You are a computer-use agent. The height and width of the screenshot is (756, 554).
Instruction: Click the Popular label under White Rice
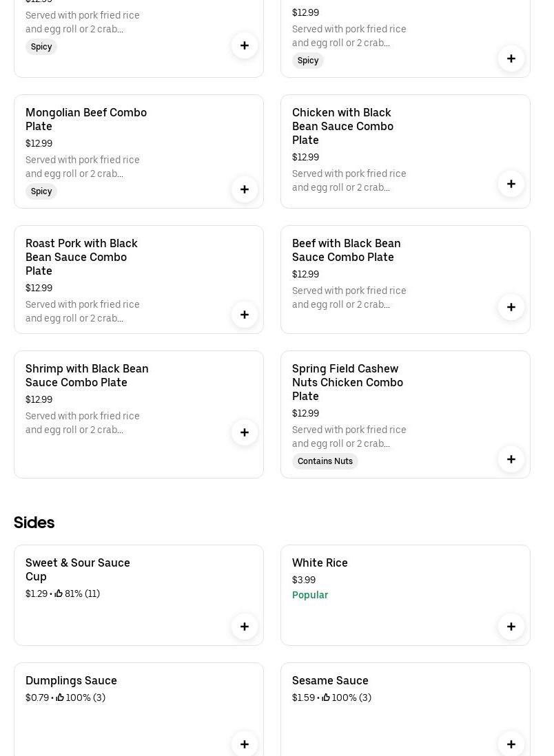[x=310, y=595]
